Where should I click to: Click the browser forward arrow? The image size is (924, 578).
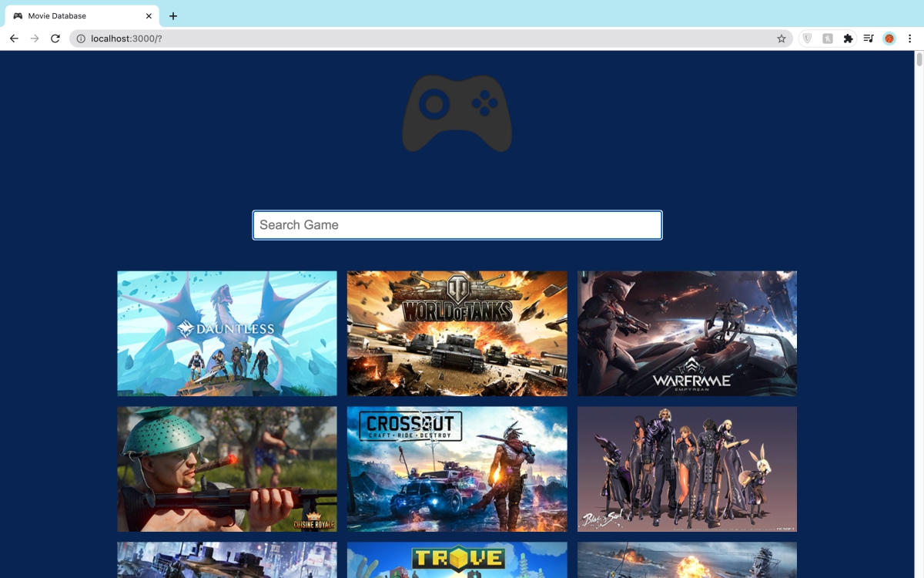point(35,39)
